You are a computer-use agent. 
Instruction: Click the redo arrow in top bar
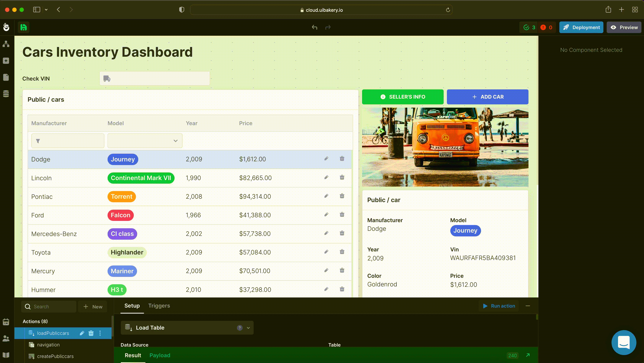pos(328,27)
